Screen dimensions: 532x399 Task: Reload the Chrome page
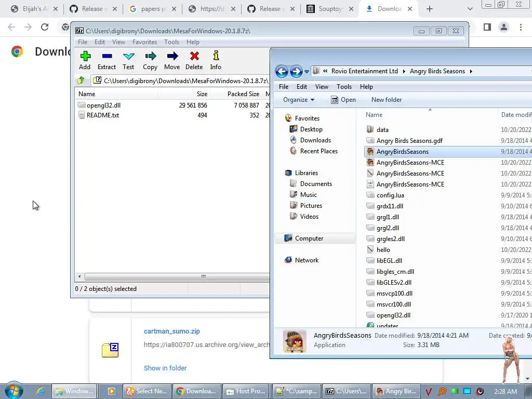click(45, 27)
